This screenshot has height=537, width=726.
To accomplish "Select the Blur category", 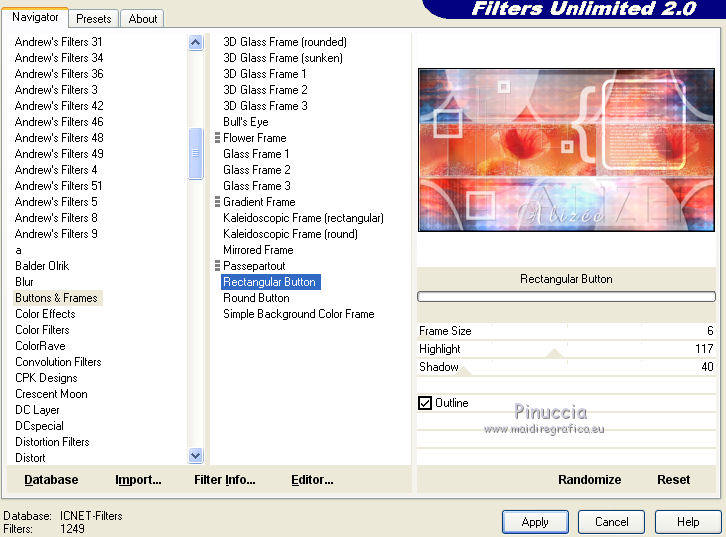I will click(x=24, y=282).
